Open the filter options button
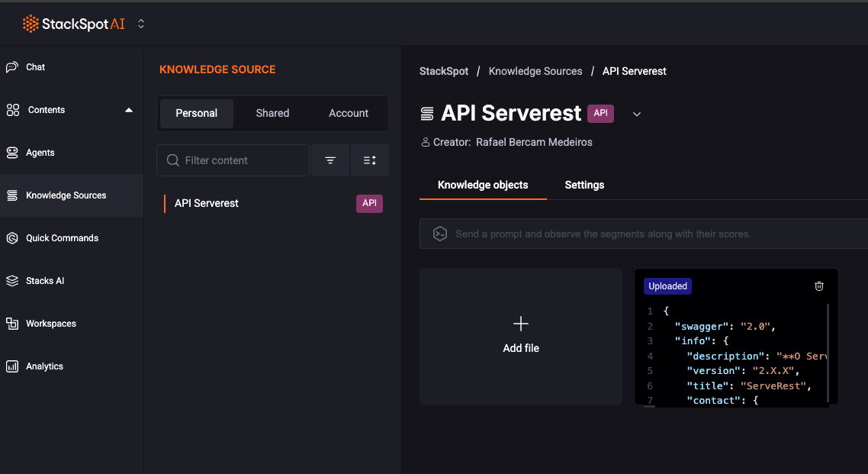This screenshot has width=868, height=474. point(330,160)
